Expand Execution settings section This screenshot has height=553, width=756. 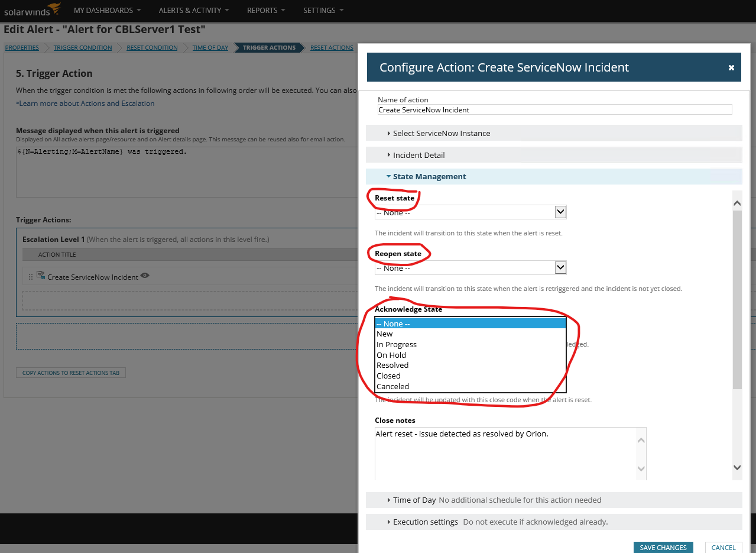pos(554,522)
